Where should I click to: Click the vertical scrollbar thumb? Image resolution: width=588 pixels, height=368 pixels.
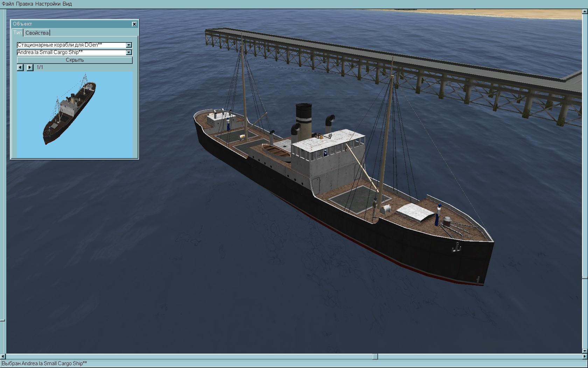click(x=585, y=278)
